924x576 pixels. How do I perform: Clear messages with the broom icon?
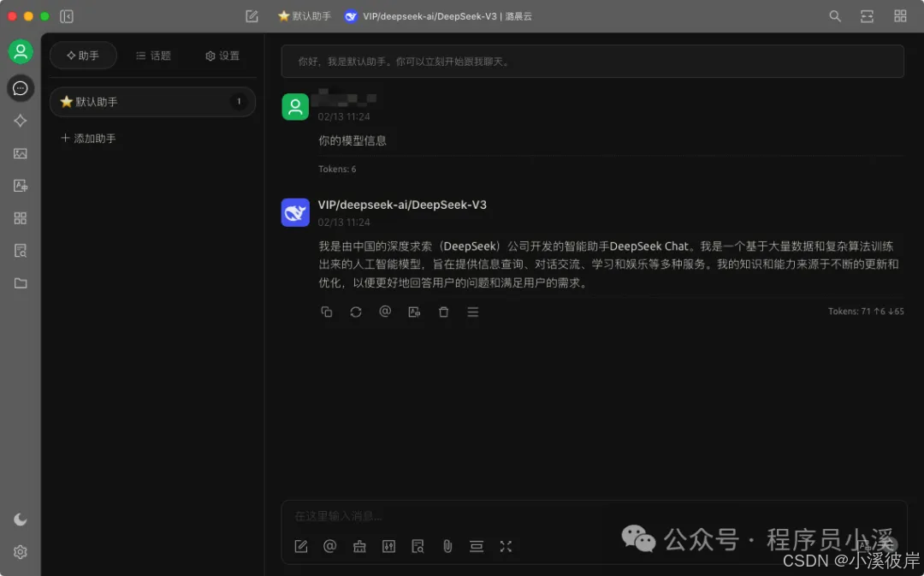point(359,547)
